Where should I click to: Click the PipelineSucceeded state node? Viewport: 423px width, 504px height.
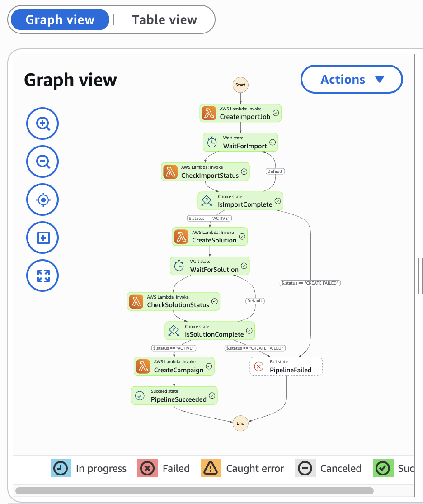click(x=174, y=395)
